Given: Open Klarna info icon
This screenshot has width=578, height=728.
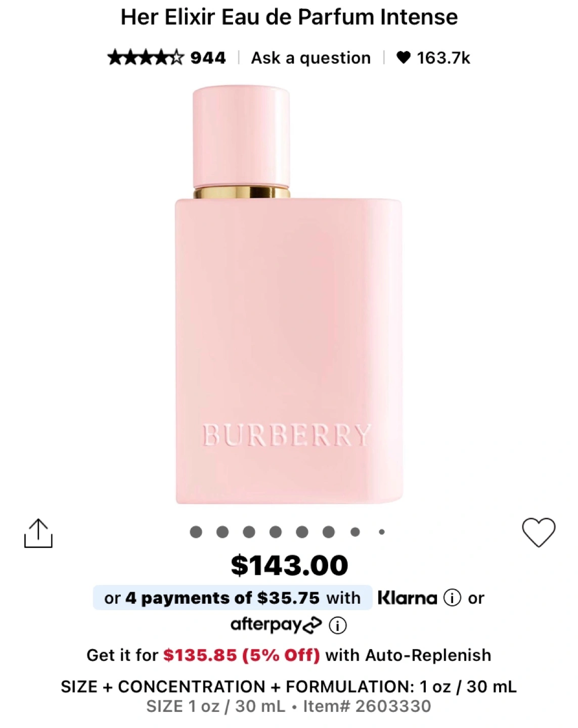Looking at the screenshot, I should click(452, 598).
